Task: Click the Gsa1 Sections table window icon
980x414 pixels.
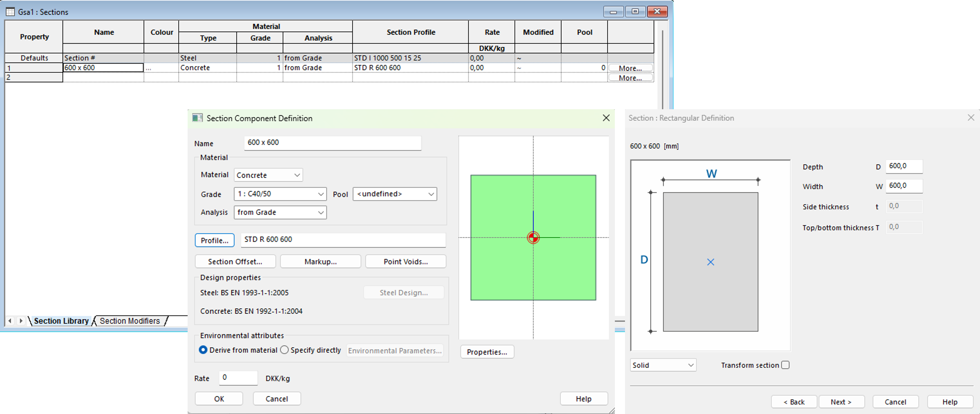Action: click(10, 12)
